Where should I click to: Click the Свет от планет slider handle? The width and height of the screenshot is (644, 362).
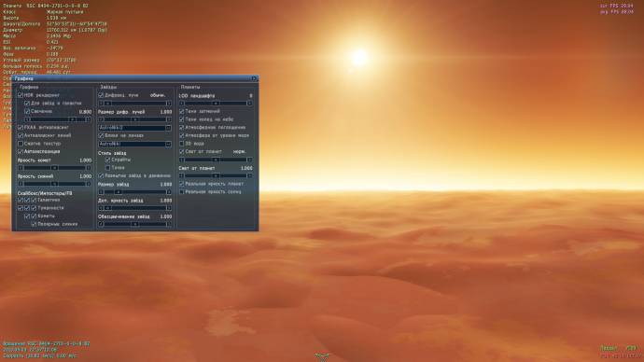(x=216, y=175)
